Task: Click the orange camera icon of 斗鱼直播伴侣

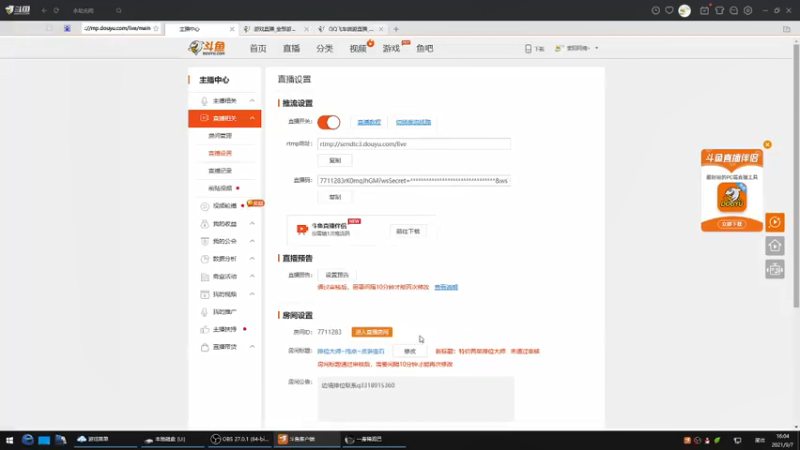Action: [x=302, y=230]
